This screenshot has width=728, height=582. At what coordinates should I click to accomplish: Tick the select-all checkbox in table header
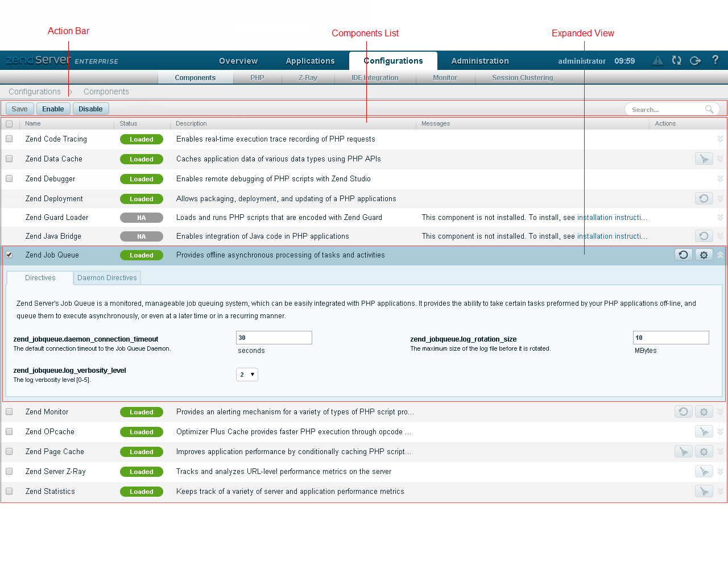point(9,124)
